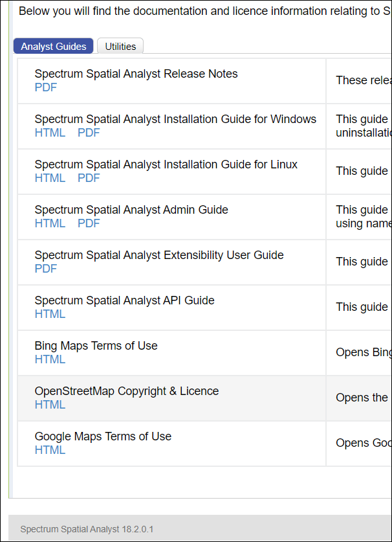
Task: Open Installation Guide for Linux HTML link
Action: tap(50, 178)
